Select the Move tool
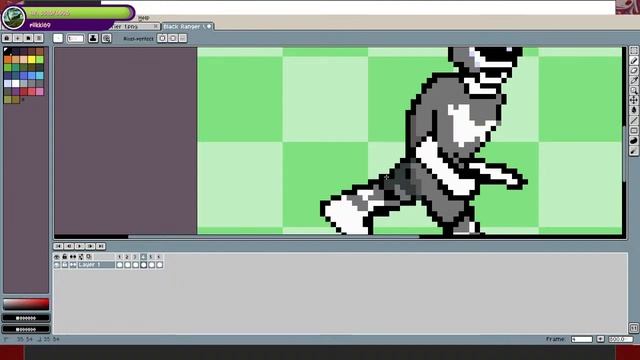Image resolution: width=640 pixels, height=360 pixels. click(633, 100)
